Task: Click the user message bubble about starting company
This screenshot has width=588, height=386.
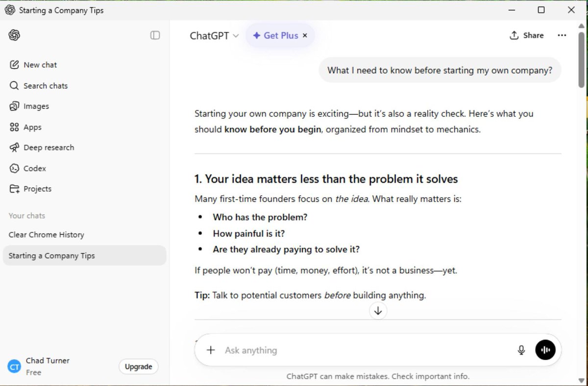Action: pos(440,70)
